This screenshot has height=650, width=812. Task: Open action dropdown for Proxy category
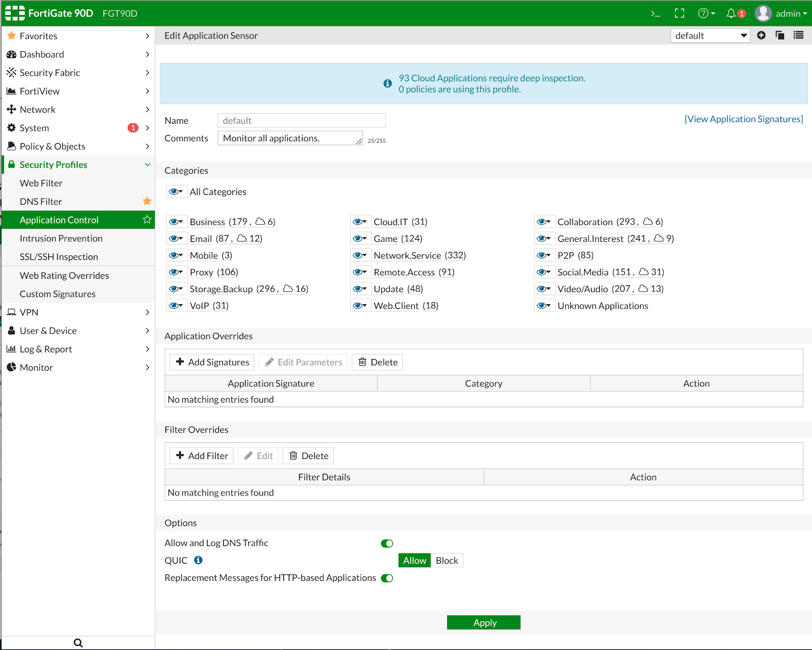coord(176,272)
